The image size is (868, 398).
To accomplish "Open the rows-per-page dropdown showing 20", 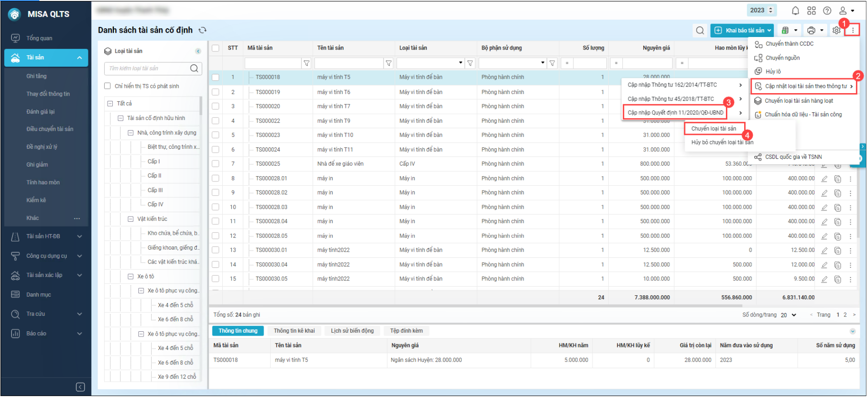I will coord(788,315).
